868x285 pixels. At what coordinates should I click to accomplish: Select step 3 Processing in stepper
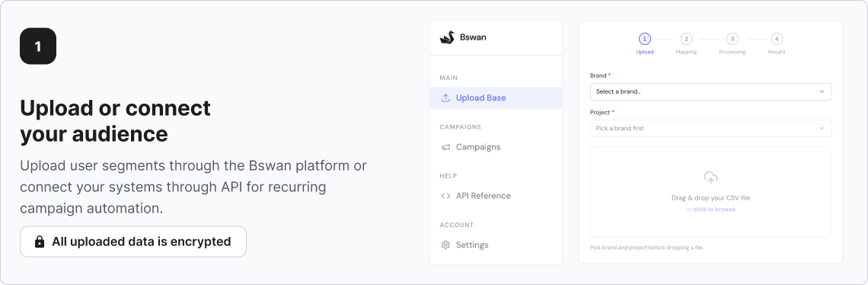point(732,43)
